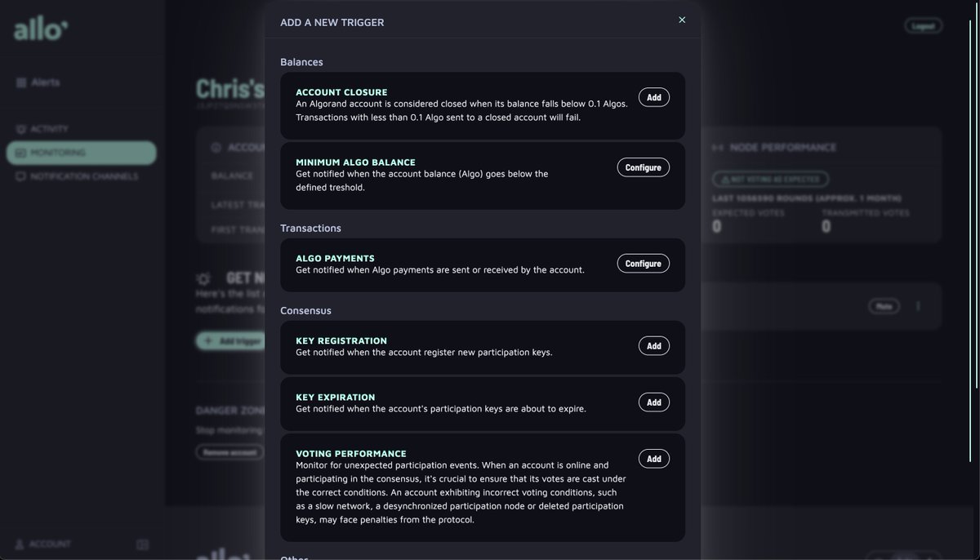980x560 pixels.
Task: Configure the Minimum Algo Balance trigger
Action: 644,167
